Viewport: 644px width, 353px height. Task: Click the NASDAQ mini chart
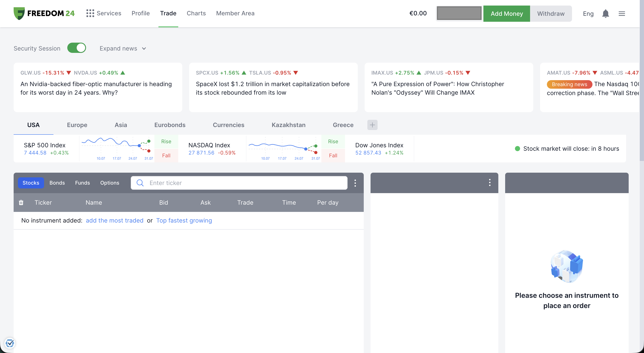pyautogui.click(x=283, y=149)
